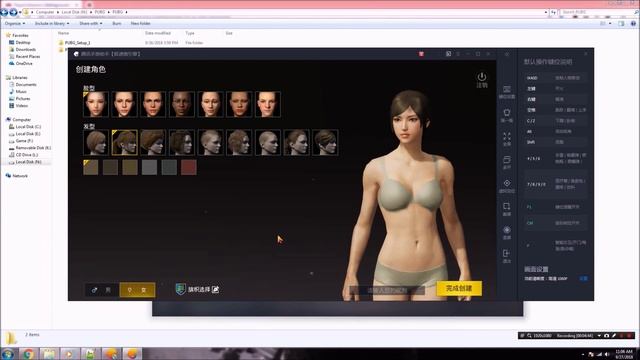Open Include in library dropdown
This screenshot has width=640, height=360.
[x=52, y=24]
